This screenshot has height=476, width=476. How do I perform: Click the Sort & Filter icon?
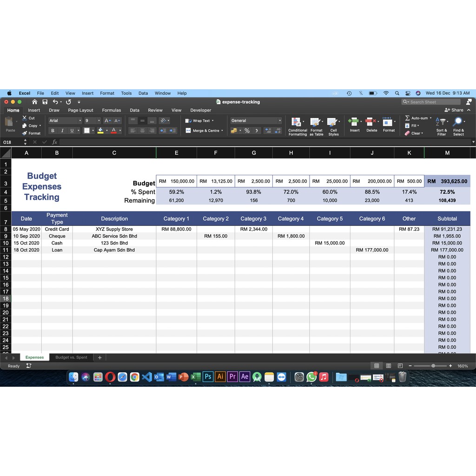click(441, 122)
